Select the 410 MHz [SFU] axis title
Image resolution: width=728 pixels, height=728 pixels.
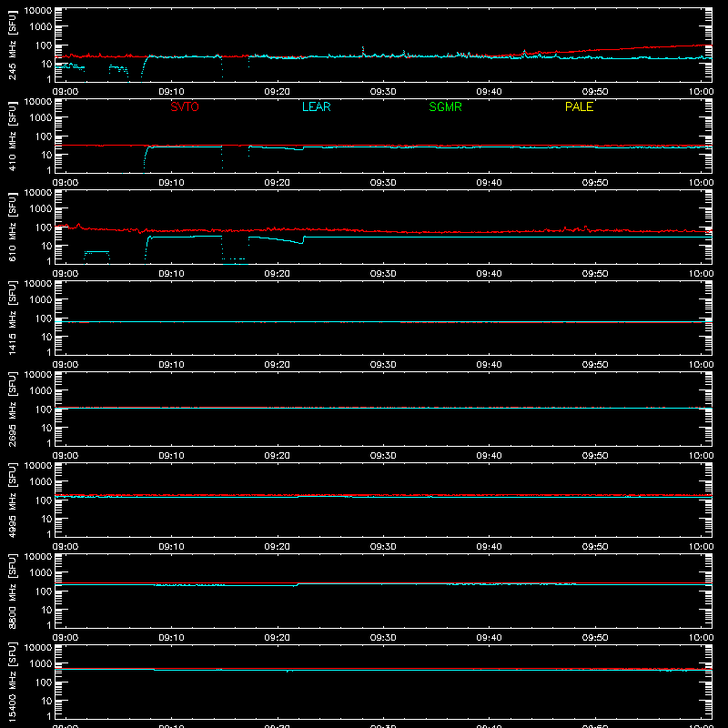point(12,136)
